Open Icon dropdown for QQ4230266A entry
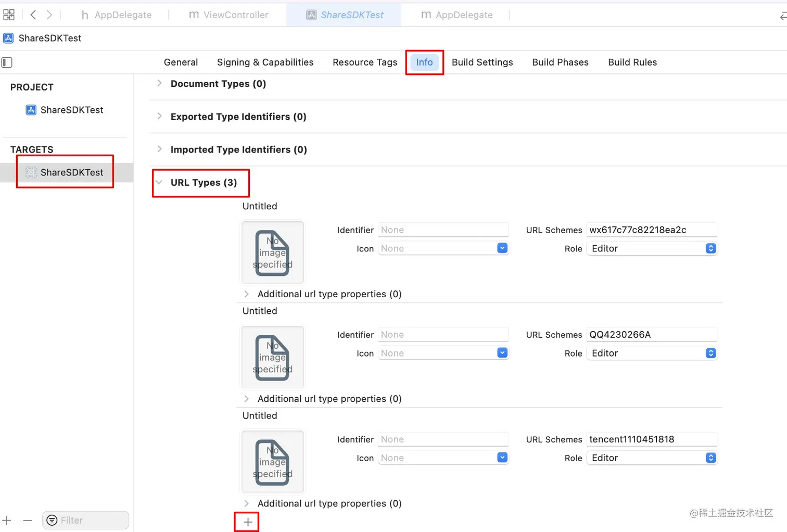 [x=502, y=353]
